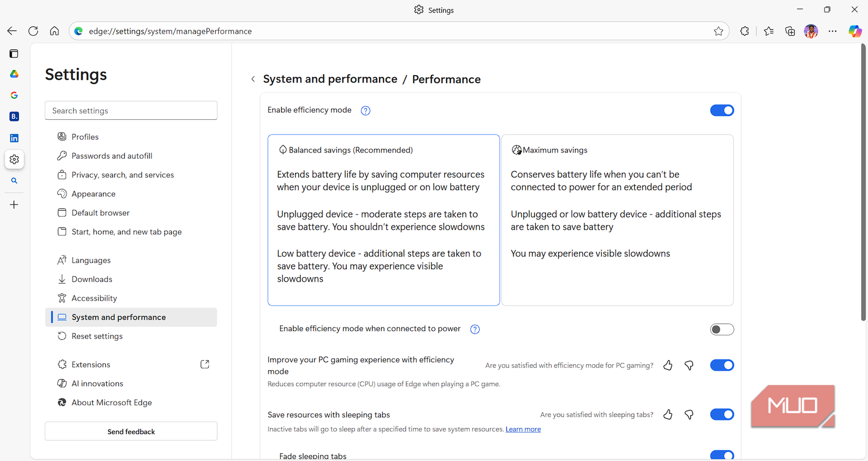Open Downloads settings

pyautogui.click(x=131, y=279)
